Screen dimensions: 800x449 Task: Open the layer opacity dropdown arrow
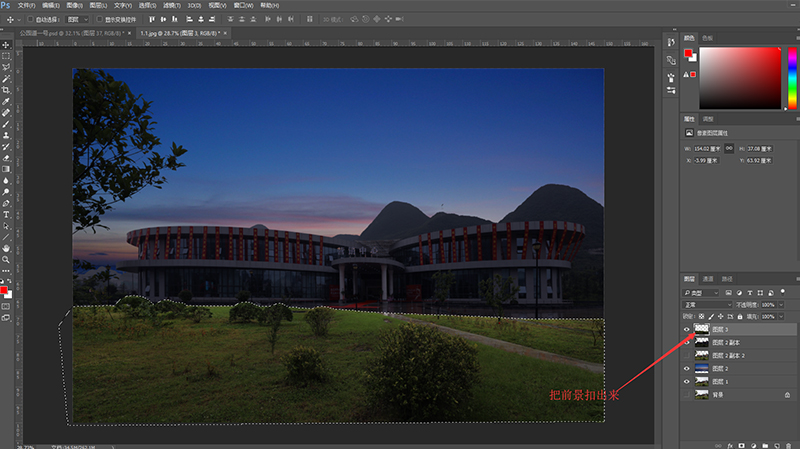[781, 304]
